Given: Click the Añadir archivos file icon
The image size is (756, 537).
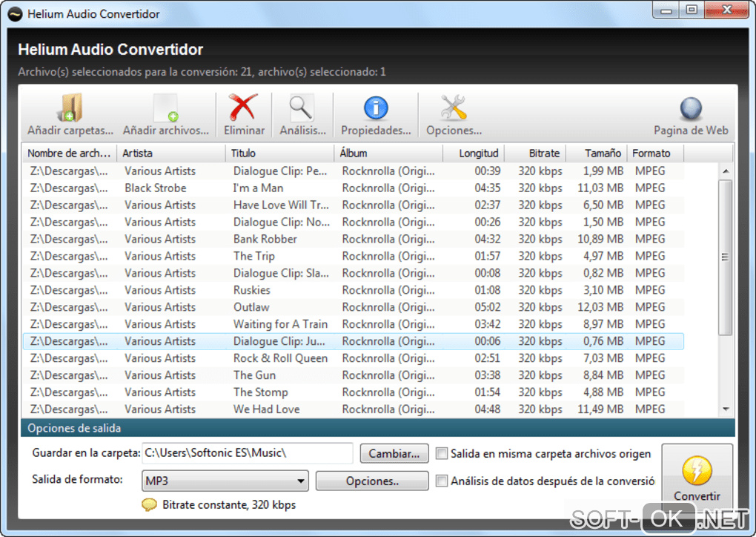Looking at the screenshot, I should pyautogui.click(x=166, y=108).
